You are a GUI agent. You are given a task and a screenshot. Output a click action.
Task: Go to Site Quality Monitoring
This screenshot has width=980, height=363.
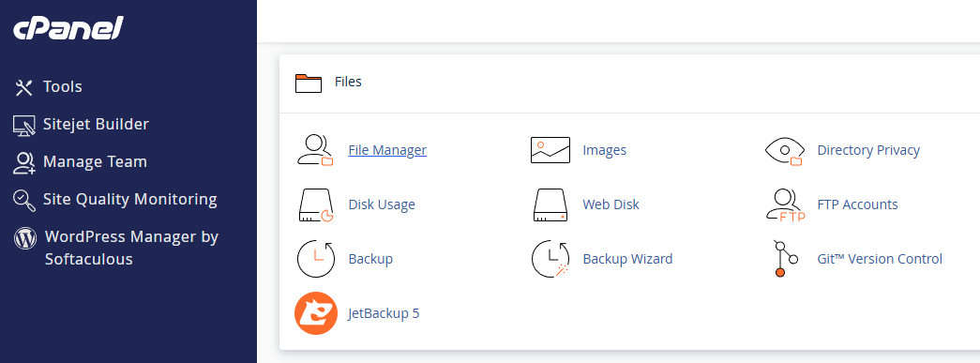point(130,199)
